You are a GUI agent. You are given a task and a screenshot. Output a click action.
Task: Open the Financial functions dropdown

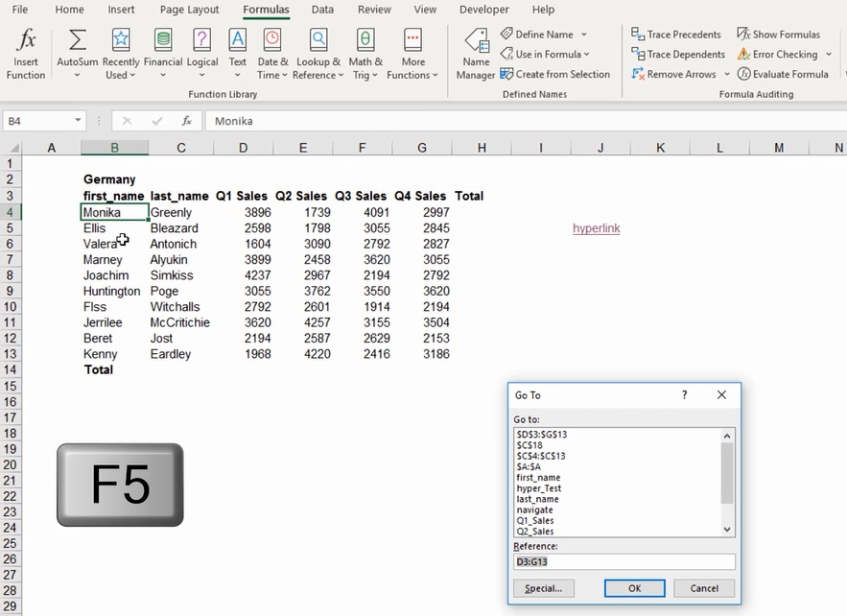(x=163, y=54)
